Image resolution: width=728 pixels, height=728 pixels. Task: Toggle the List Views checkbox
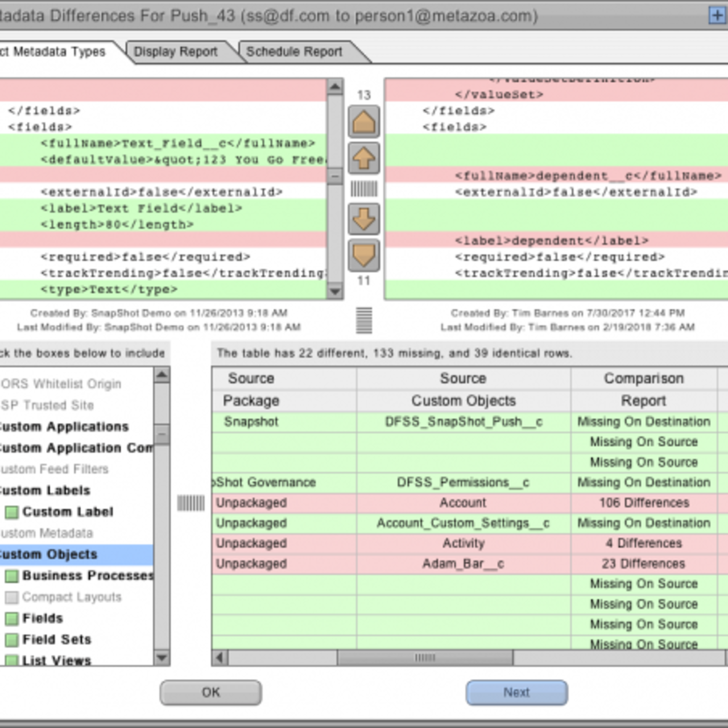(12, 660)
